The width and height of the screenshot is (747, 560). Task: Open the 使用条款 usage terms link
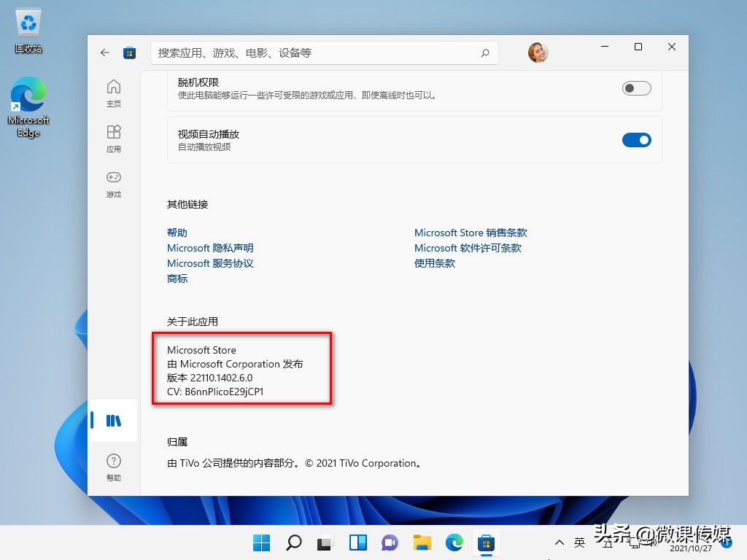coord(434,263)
